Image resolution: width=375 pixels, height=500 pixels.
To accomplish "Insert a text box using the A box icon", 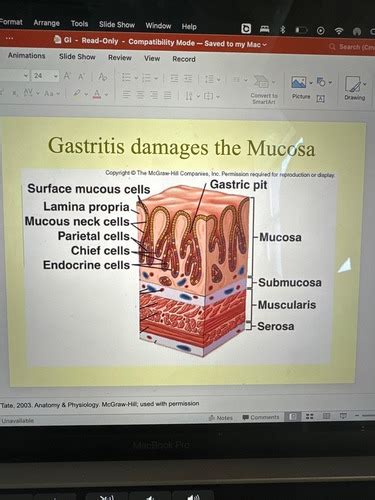I will coord(320,99).
